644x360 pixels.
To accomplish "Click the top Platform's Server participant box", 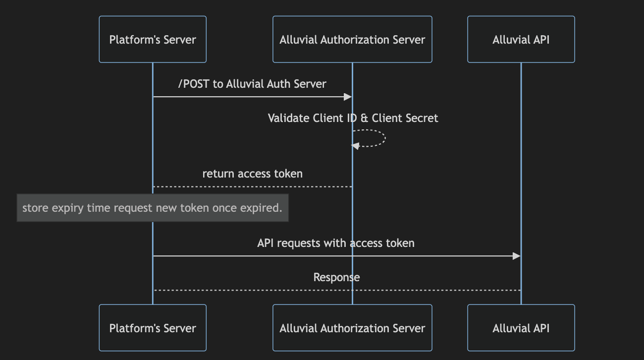I will click(x=153, y=39).
